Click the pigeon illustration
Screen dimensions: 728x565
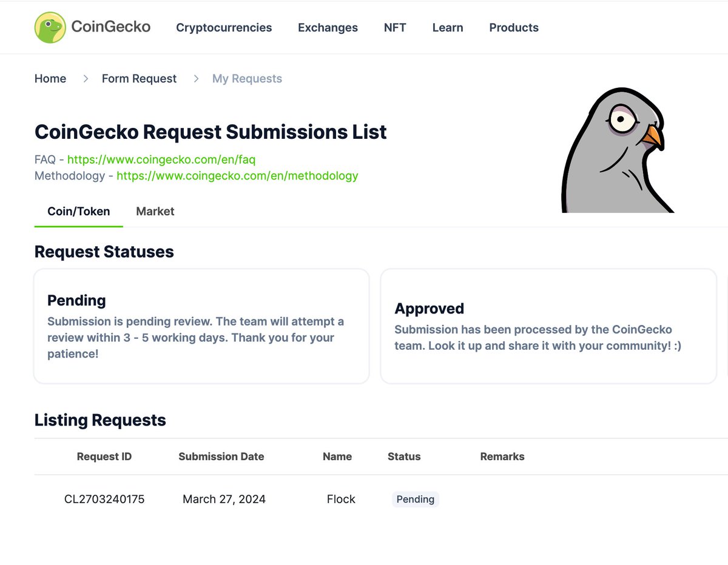618,150
